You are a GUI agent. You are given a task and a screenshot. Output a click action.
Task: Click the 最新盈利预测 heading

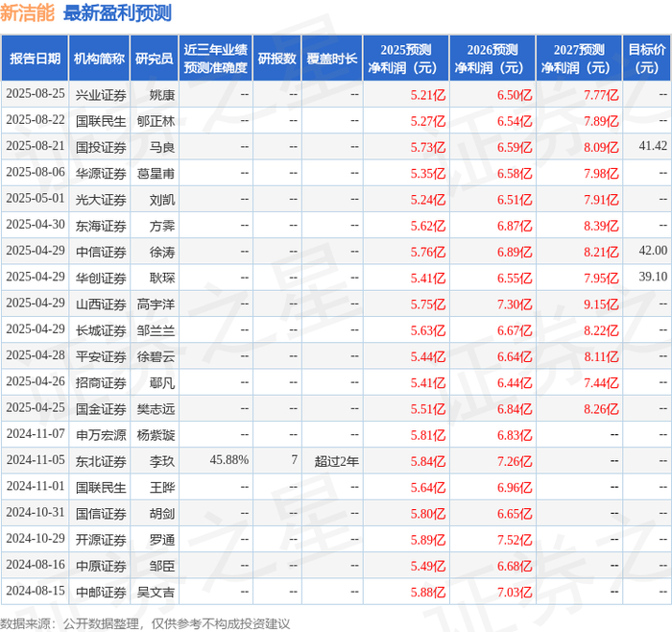(117, 12)
